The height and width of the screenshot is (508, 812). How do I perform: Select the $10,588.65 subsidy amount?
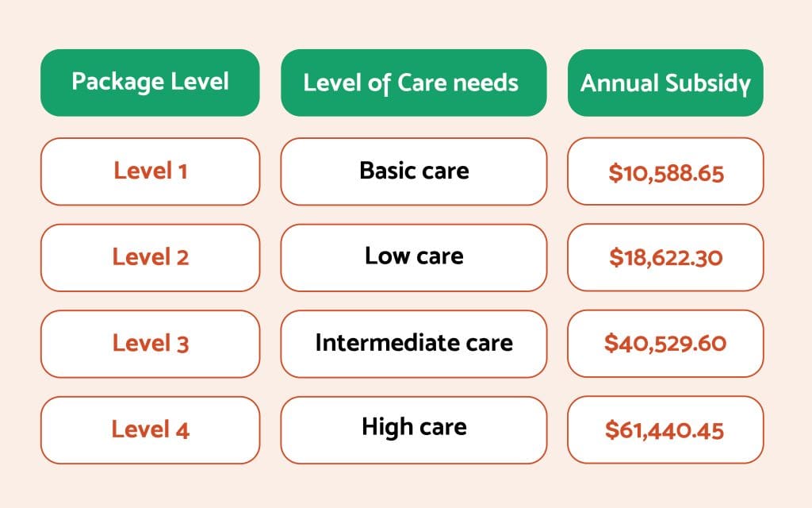[665, 171]
